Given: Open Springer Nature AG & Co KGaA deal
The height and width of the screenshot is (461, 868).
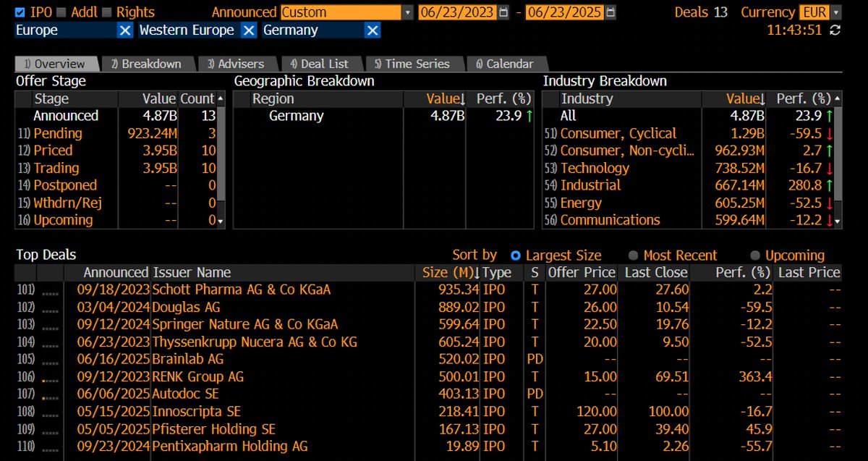Looking at the screenshot, I should (245, 324).
